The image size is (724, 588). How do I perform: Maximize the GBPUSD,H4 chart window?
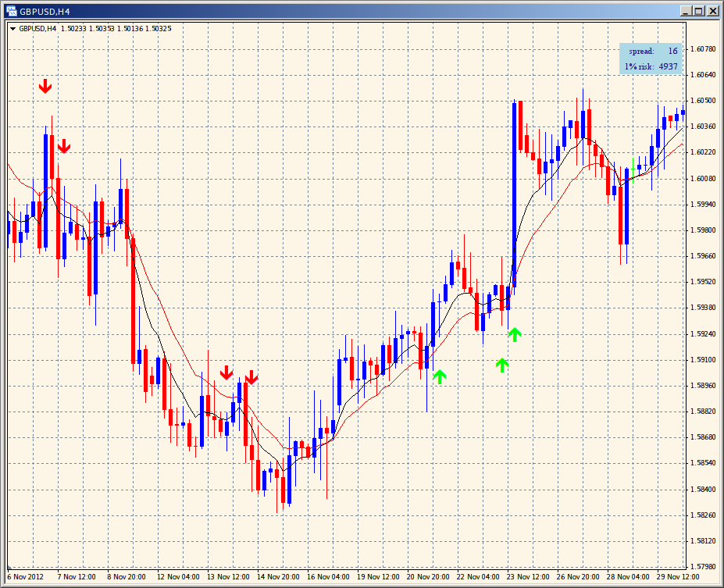pyautogui.click(x=698, y=11)
